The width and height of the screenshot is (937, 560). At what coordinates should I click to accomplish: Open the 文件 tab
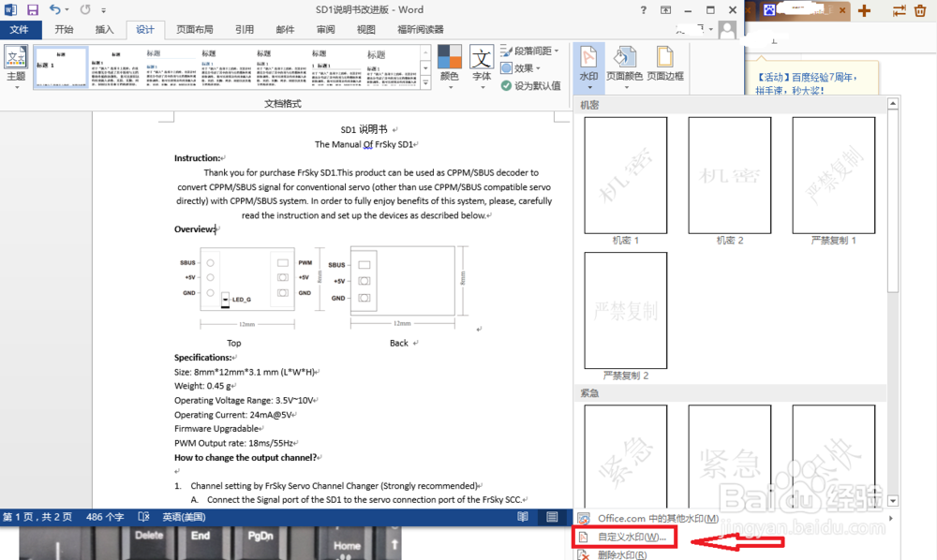[19, 29]
